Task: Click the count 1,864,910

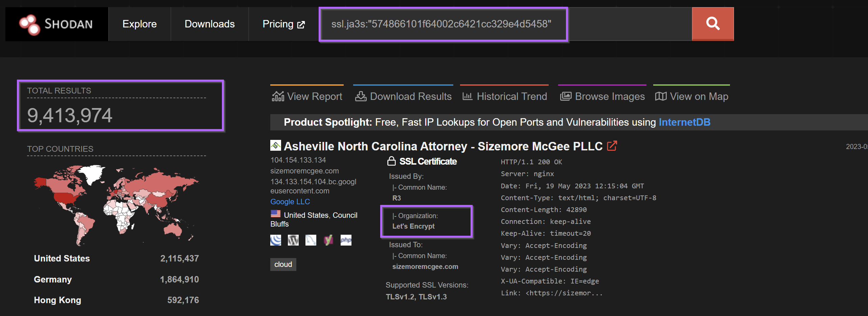Action: point(180,279)
